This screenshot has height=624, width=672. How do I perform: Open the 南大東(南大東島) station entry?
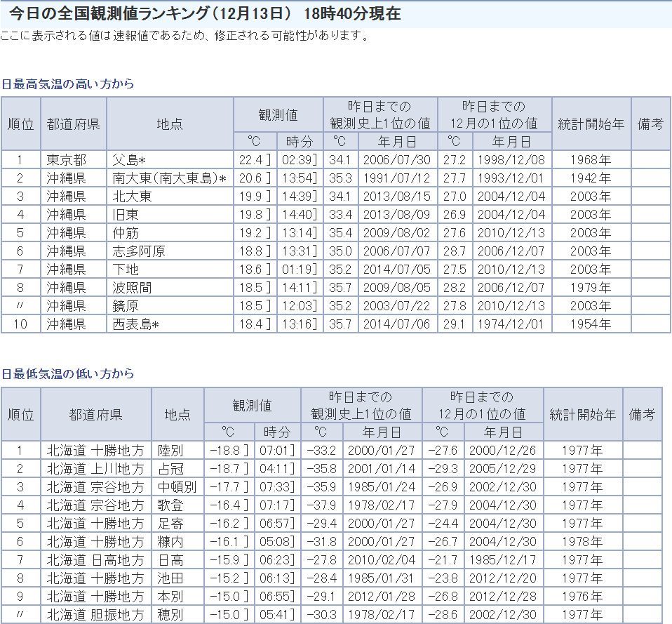coord(168,178)
